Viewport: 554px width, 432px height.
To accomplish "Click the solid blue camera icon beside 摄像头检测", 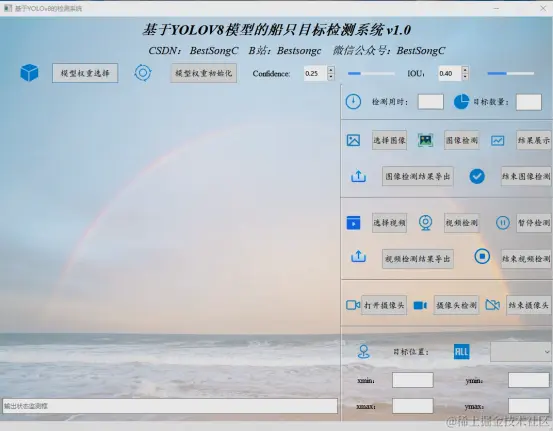I will [x=420, y=305].
